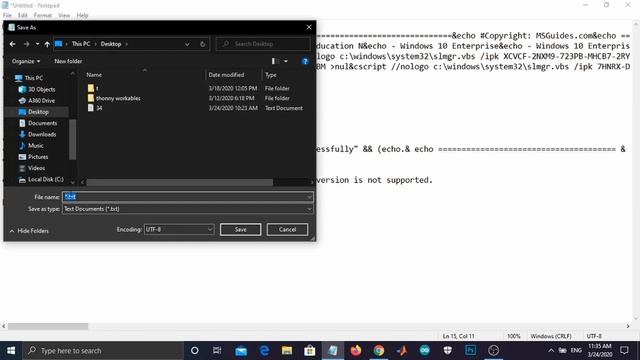The height and width of the screenshot is (360, 640).
Task: Click the Cancel button
Action: [x=287, y=229]
